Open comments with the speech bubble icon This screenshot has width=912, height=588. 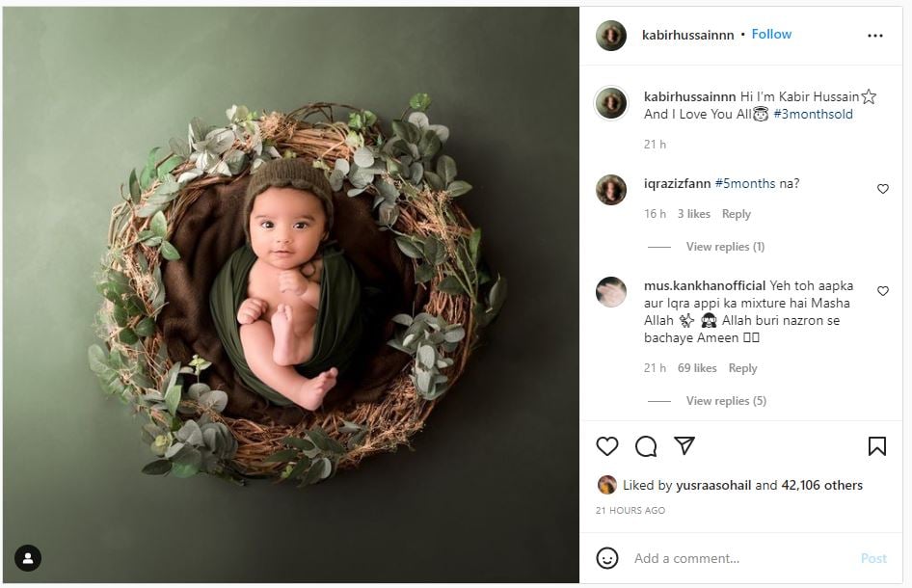click(x=646, y=446)
